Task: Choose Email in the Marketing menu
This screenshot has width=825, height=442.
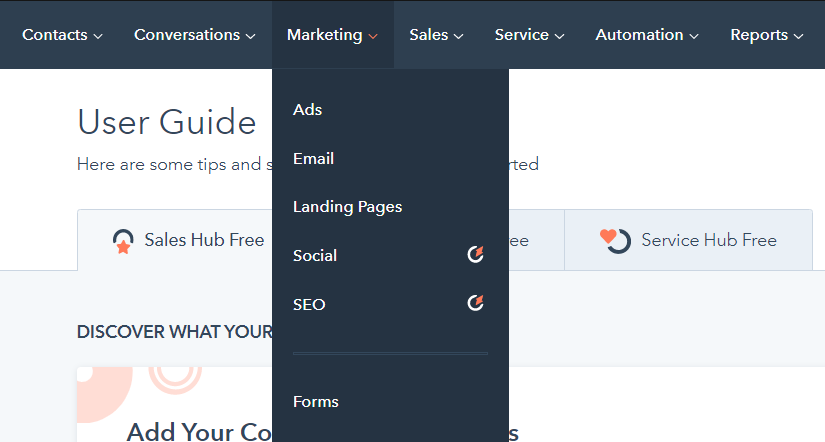Action: [x=313, y=159]
